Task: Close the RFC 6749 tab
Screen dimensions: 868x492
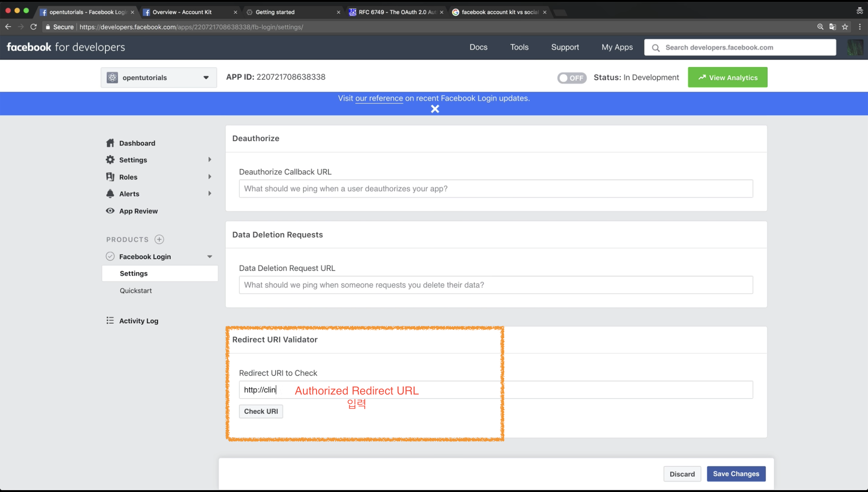Action: (441, 12)
